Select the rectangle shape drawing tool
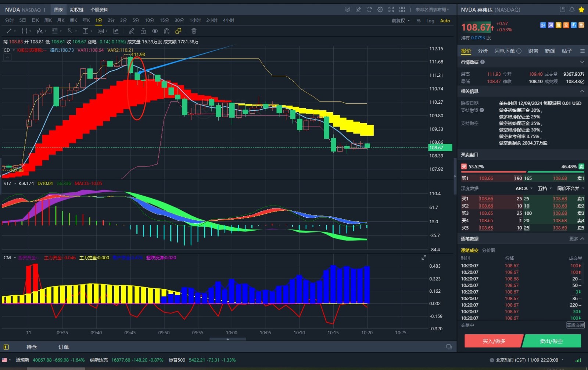 pos(24,31)
